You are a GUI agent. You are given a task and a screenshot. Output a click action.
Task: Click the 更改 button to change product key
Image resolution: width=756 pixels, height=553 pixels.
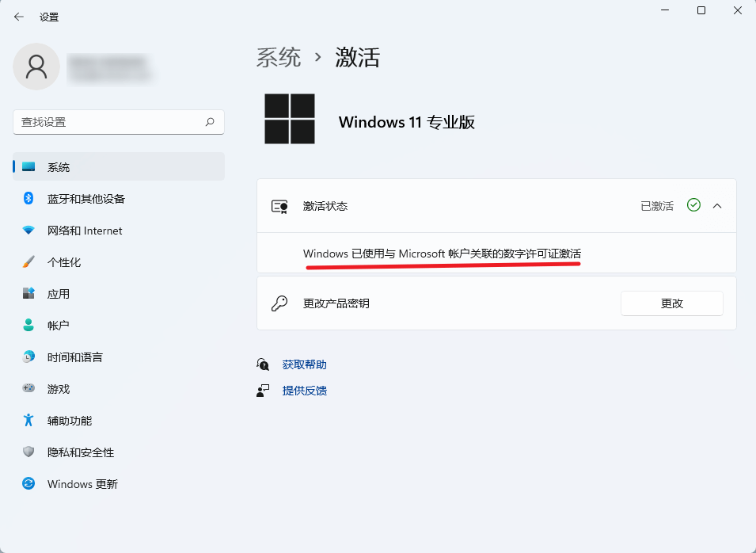click(x=671, y=303)
